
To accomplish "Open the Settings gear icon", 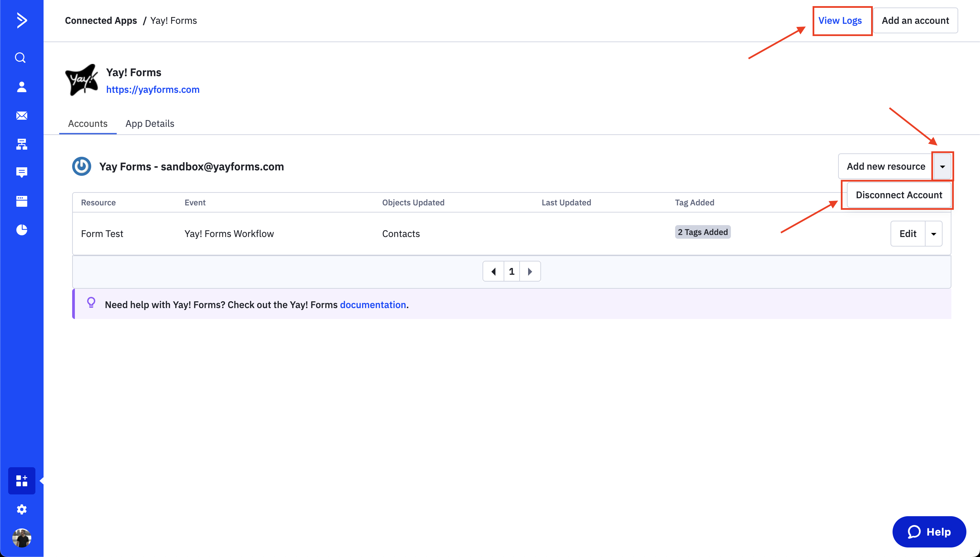I will coord(21,509).
